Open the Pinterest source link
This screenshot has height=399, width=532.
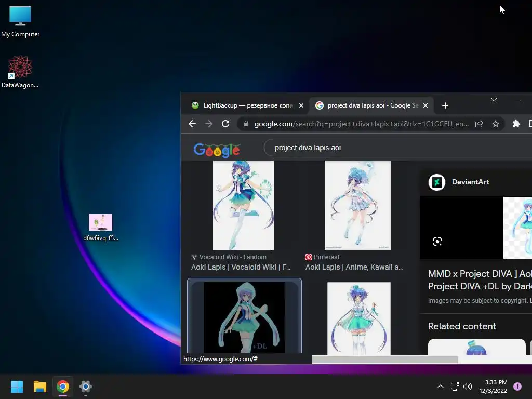(322, 257)
